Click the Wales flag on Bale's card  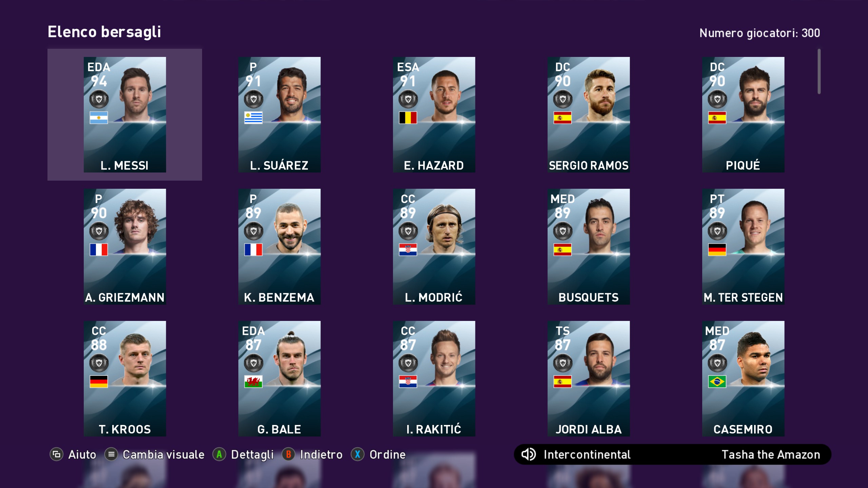[x=253, y=382]
